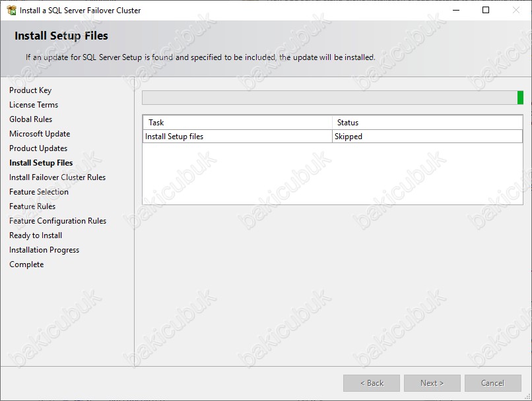Close the Install a SQL Server Failover Cluster window
Screen dimensions: 532x401
[x=515, y=10]
